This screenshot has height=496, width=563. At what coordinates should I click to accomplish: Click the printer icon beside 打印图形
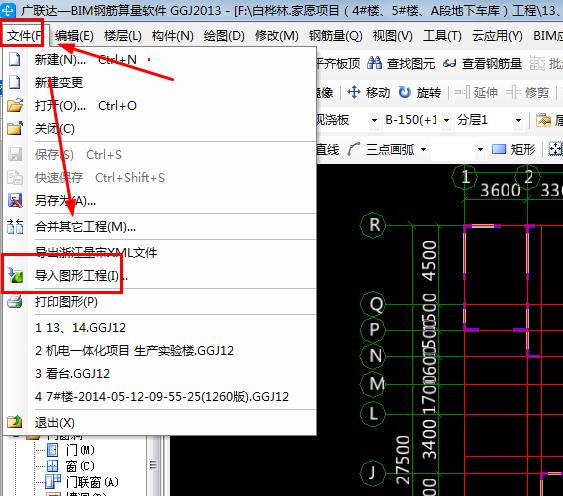tap(15, 301)
